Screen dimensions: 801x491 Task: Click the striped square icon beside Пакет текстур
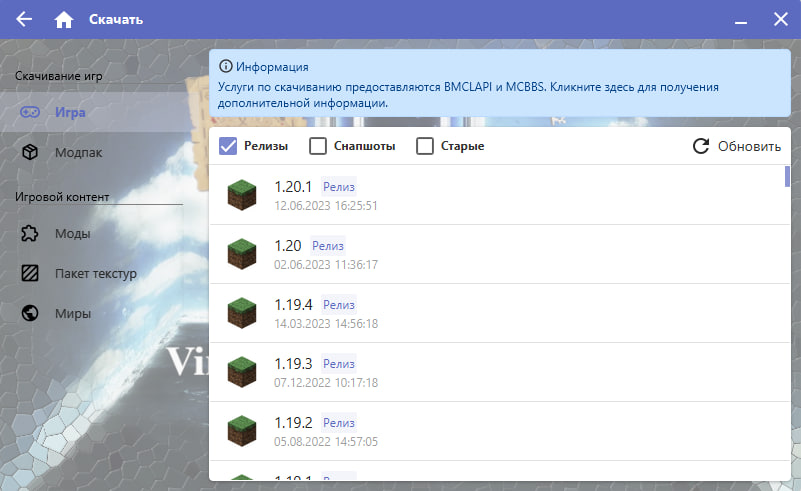coord(30,273)
